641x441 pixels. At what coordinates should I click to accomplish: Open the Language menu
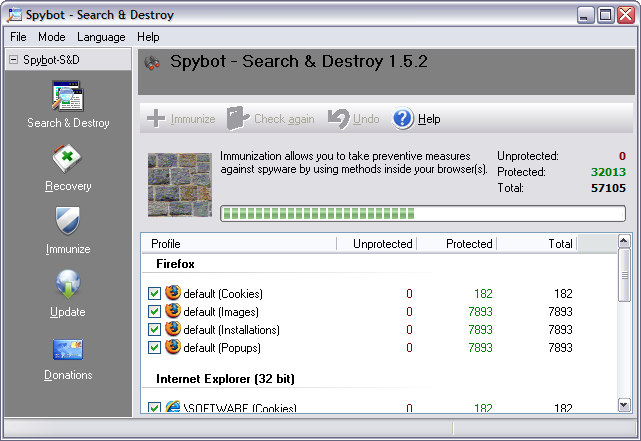click(x=101, y=37)
